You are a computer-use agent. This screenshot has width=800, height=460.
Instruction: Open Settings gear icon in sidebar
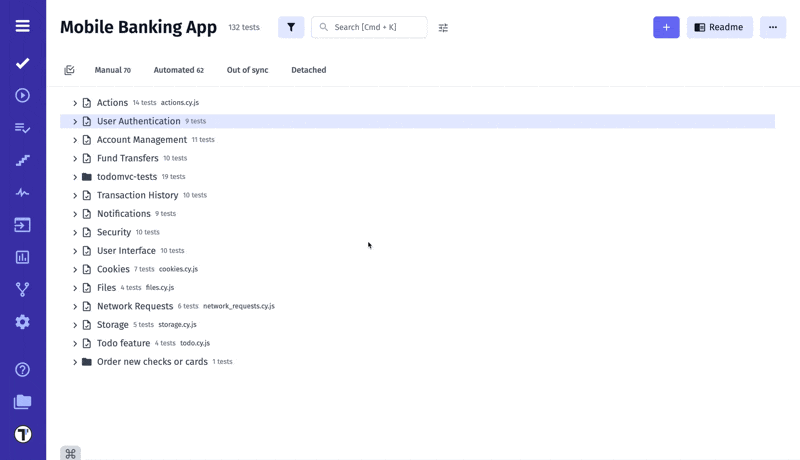22,322
